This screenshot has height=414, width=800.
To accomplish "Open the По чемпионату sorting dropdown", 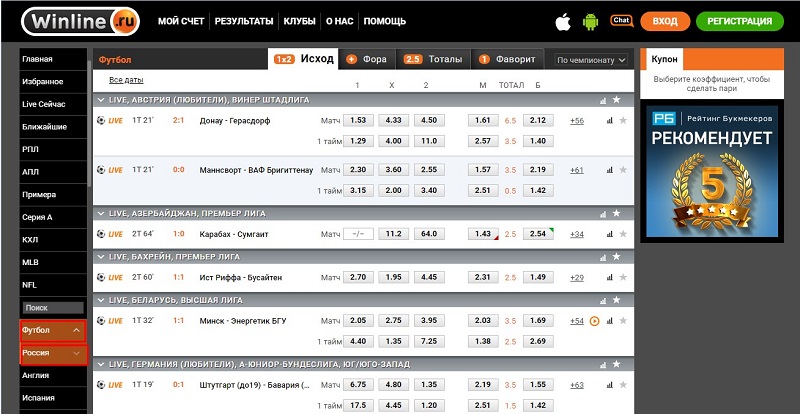I will click(591, 60).
